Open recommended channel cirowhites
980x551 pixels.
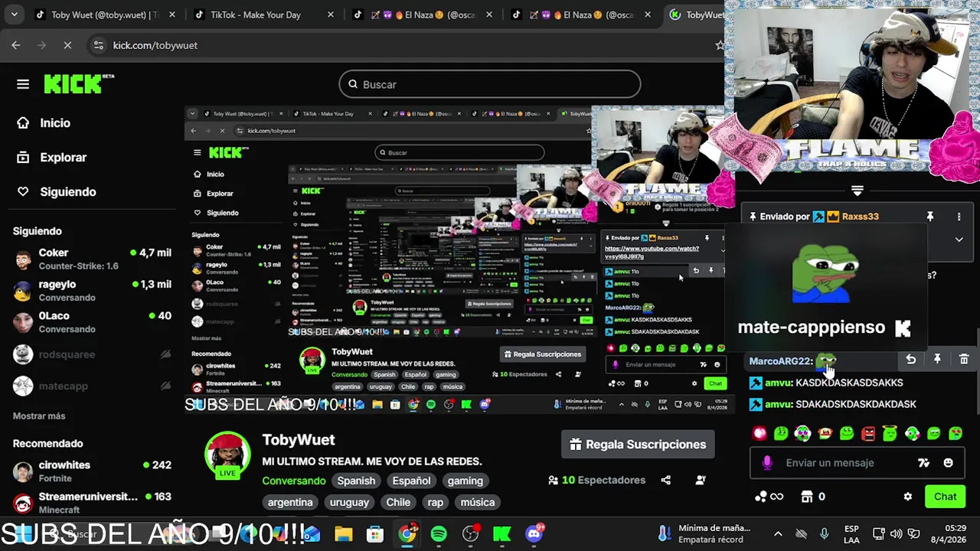92,471
